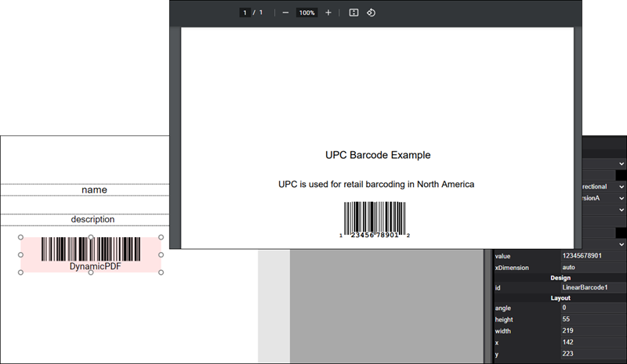Click the right-middle resize handle of barcode

coord(161,254)
